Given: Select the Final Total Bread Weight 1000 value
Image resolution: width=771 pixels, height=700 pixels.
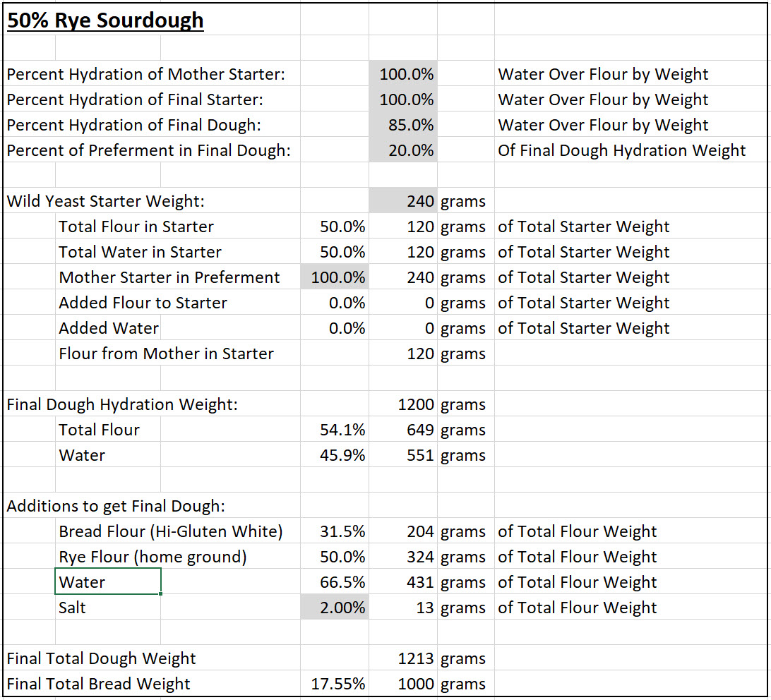Looking at the screenshot, I should [403, 684].
